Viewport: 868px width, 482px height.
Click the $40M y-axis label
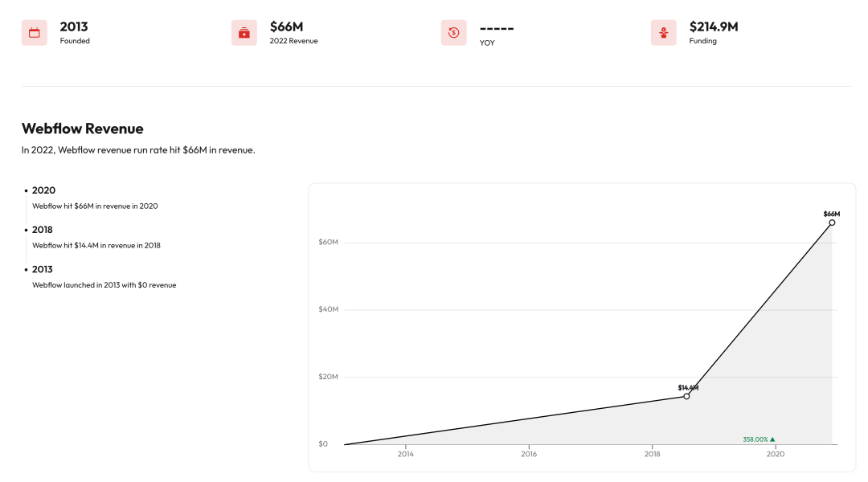click(x=328, y=309)
